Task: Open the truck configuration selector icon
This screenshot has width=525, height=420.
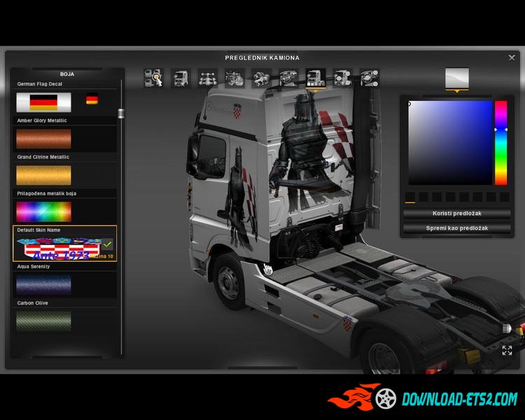Action: click(154, 78)
